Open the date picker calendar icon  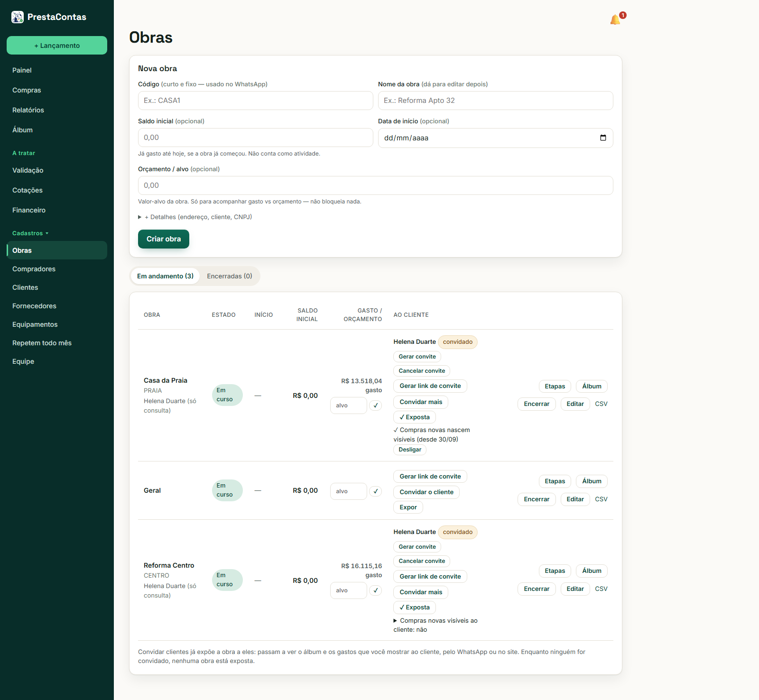click(603, 138)
